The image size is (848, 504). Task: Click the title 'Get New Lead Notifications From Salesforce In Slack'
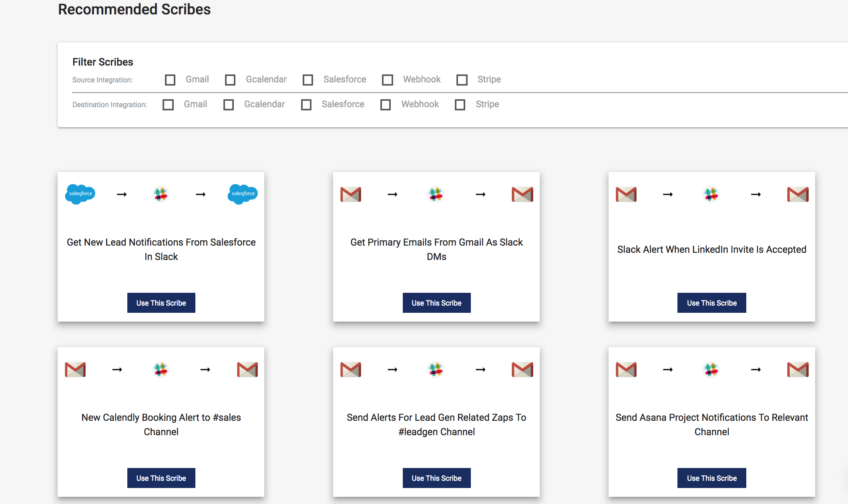tap(161, 249)
